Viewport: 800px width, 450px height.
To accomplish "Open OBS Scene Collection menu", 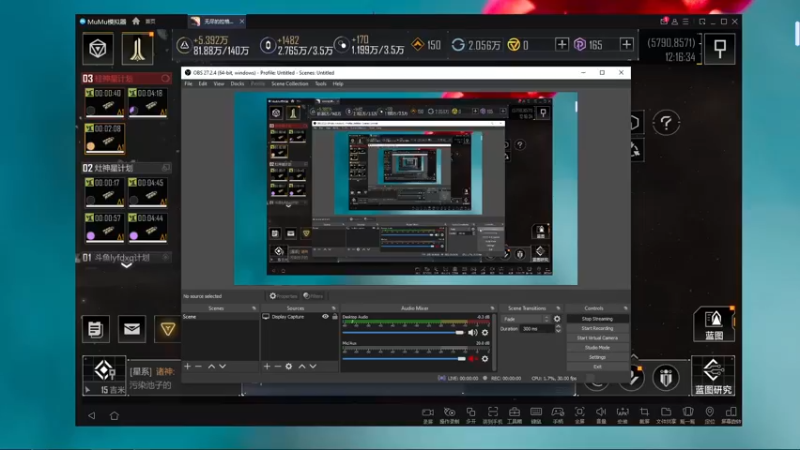I will coord(290,84).
